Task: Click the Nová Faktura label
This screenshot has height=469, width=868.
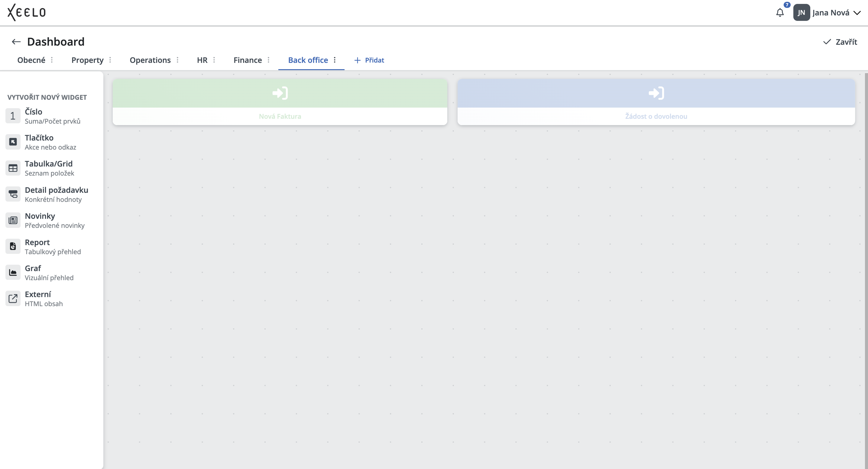Action: pyautogui.click(x=280, y=116)
